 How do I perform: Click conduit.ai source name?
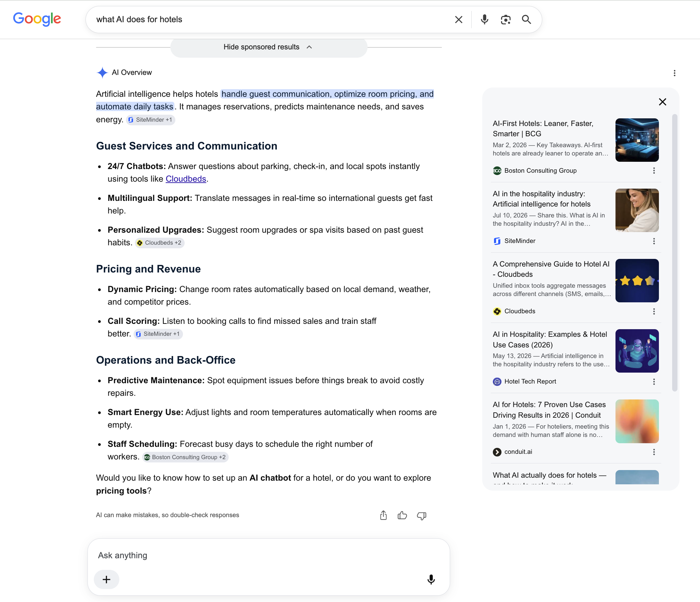tap(518, 452)
